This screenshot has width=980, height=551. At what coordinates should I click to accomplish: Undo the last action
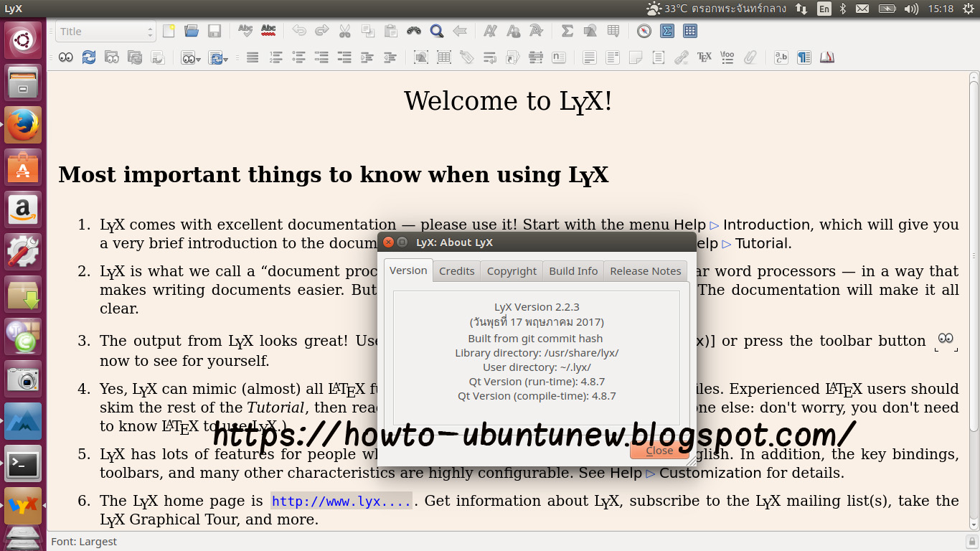click(x=299, y=31)
